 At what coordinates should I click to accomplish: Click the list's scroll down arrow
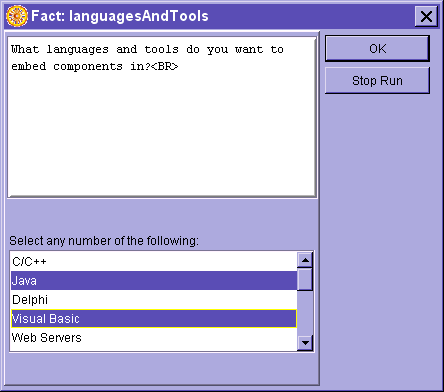coord(305,342)
